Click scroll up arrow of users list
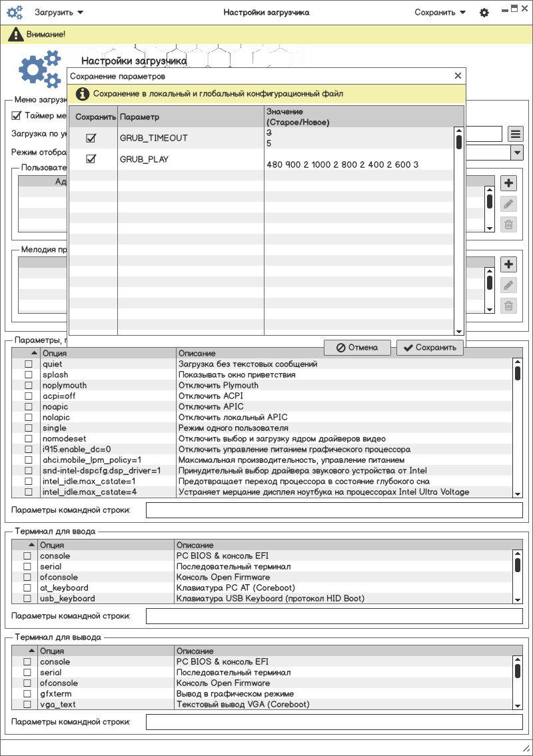Screen dimensions: 533x756 pos(490,190)
